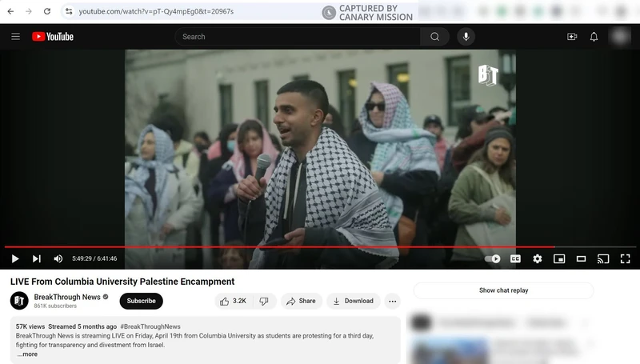This screenshot has width=640, height=364.
Task: Go to YouTube home via logo
Action: 53,37
